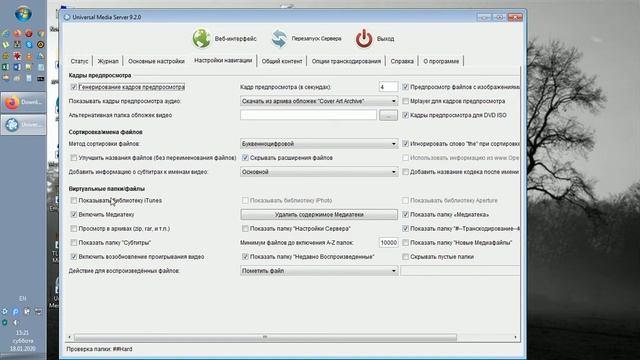640x360 pixels.
Task: Enable Показать папку "Субтитры" checkbox
Action: (x=74, y=242)
